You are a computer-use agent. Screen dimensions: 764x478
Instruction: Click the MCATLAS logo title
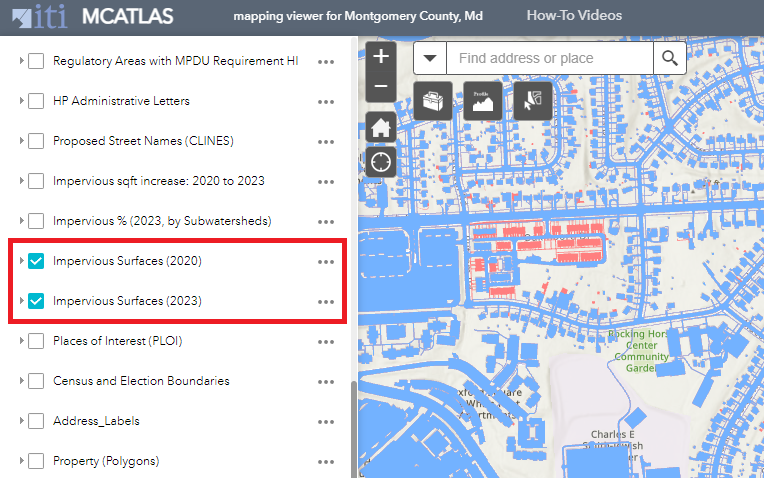pos(128,16)
